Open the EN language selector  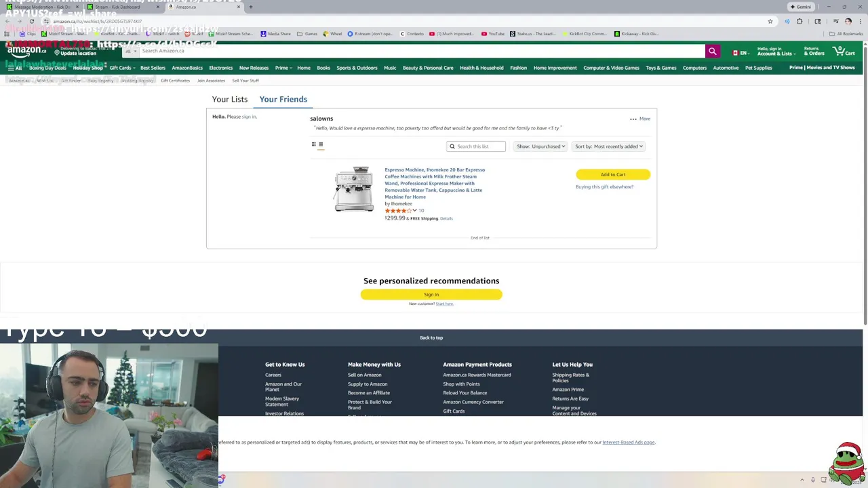pyautogui.click(x=740, y=52)
